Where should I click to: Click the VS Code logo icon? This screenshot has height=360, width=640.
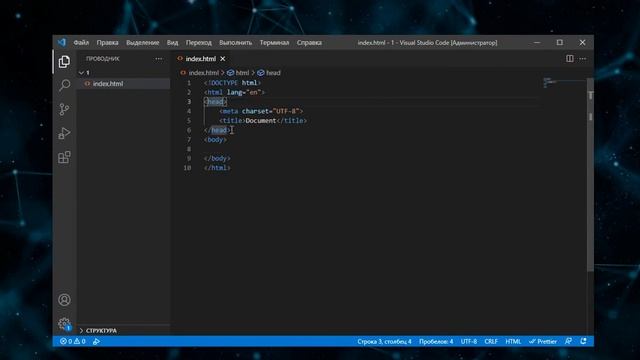click(62, 42)
